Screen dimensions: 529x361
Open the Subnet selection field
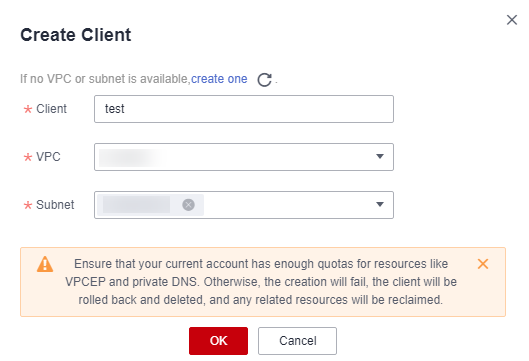(x=244, y=205)
